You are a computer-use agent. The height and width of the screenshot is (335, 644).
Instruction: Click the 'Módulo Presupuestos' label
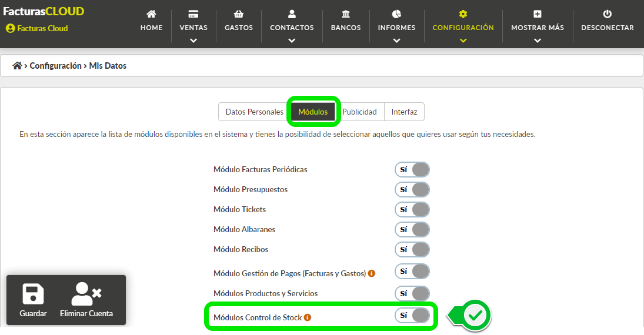click(251, 190)
